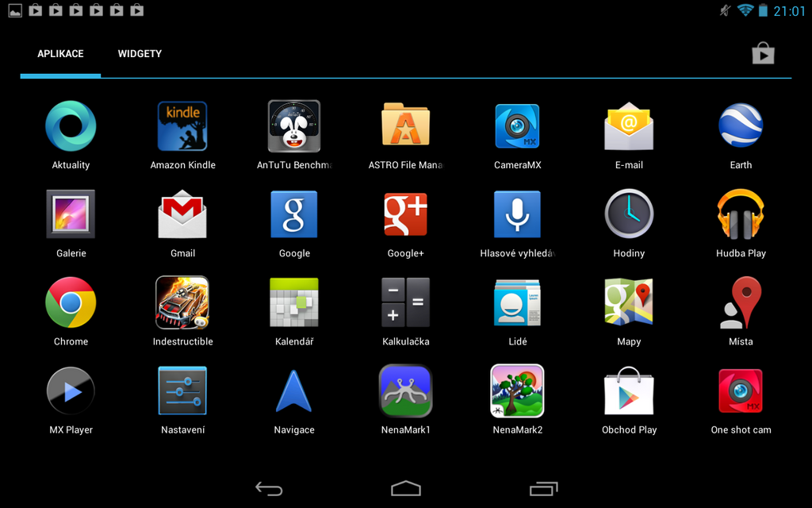The width and height of the screenshot is (812, 508).
Task: Open Hlasové vyhledávání voice search
Action: pos(517,214)
